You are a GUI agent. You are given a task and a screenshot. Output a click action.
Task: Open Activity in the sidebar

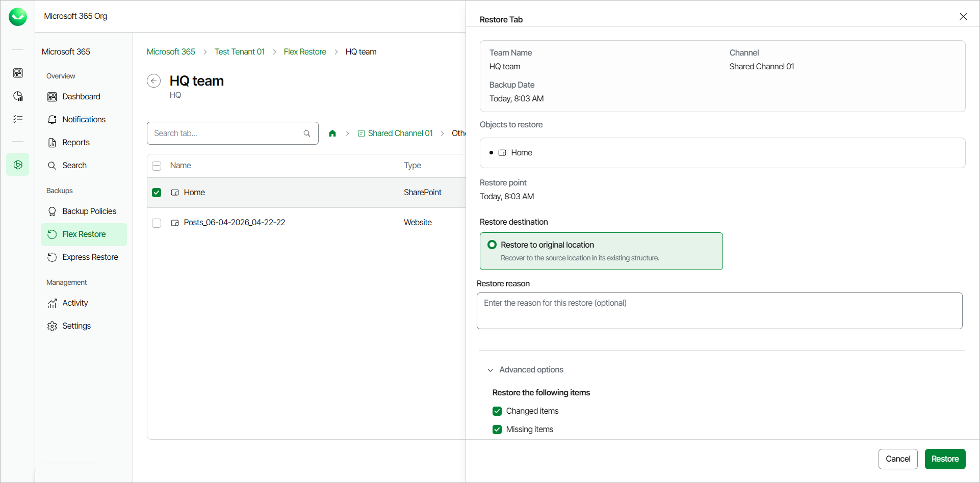point(84,303)
